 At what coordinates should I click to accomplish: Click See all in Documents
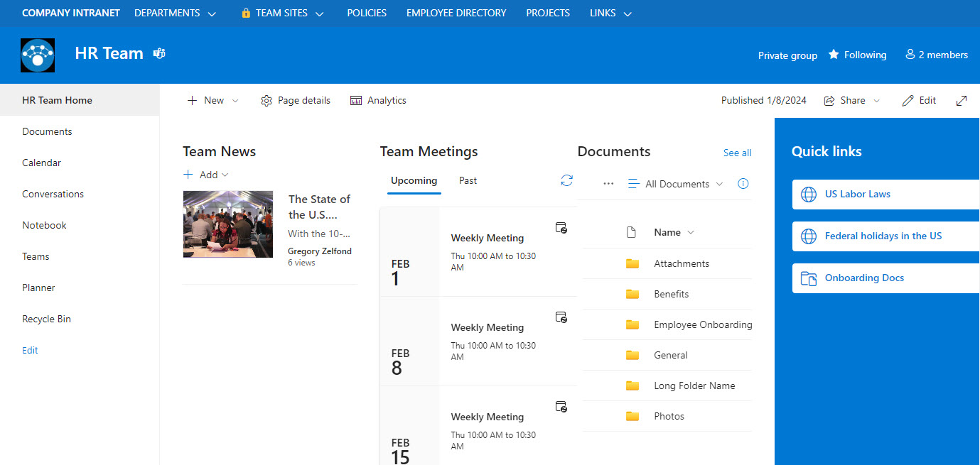tap(737, 153)
